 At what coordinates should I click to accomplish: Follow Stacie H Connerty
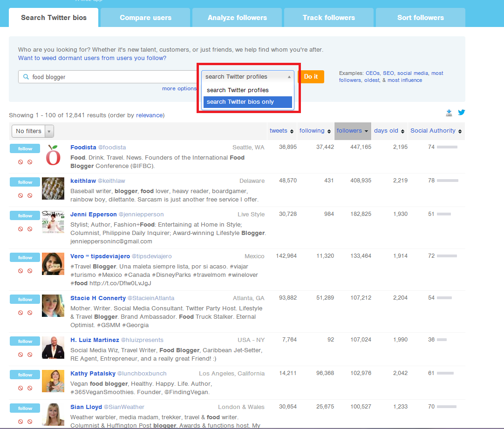[25, 299]
